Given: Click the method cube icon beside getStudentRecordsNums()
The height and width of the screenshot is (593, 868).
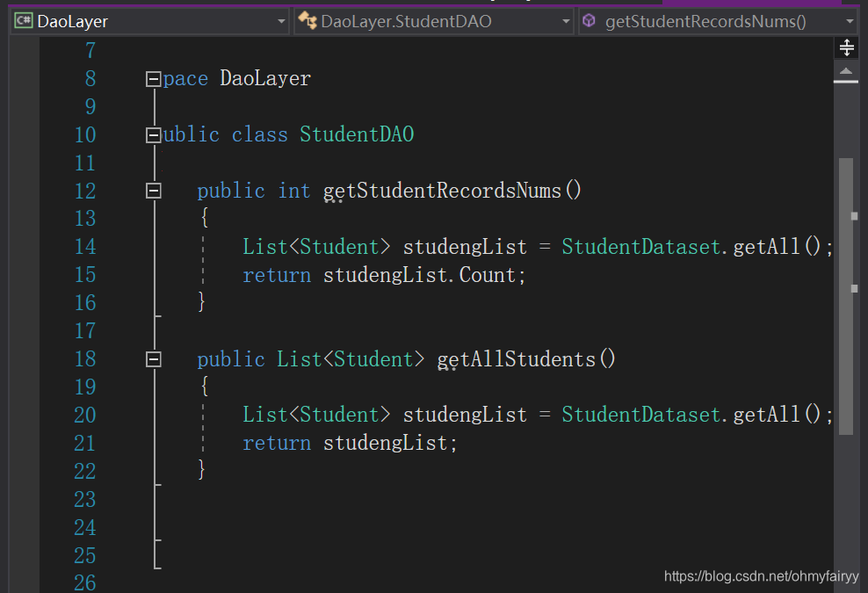Looking at the screenshot, I should pos(589,21).
